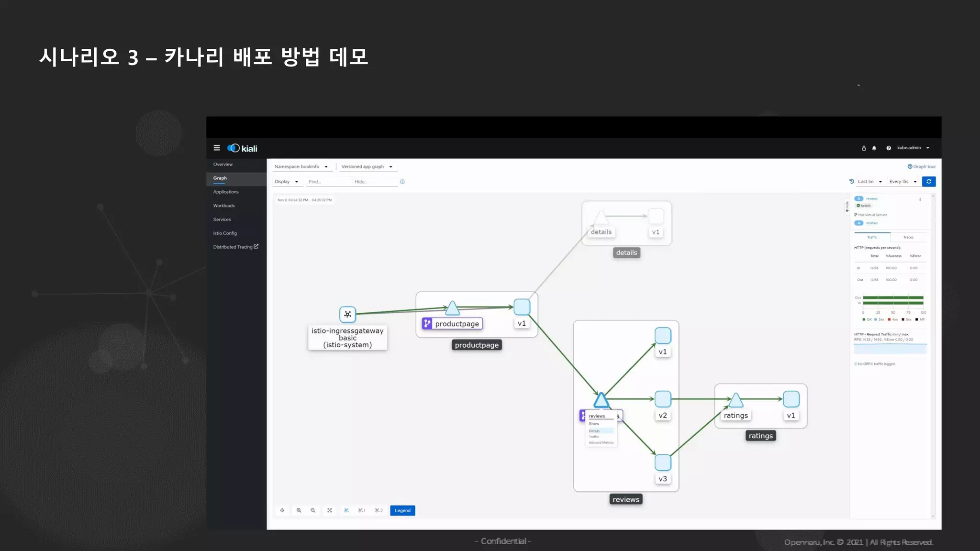This screenshot has width=980, height=551.
Task: Click the zoom in magnifier icon
Action: tap(299, 510)
